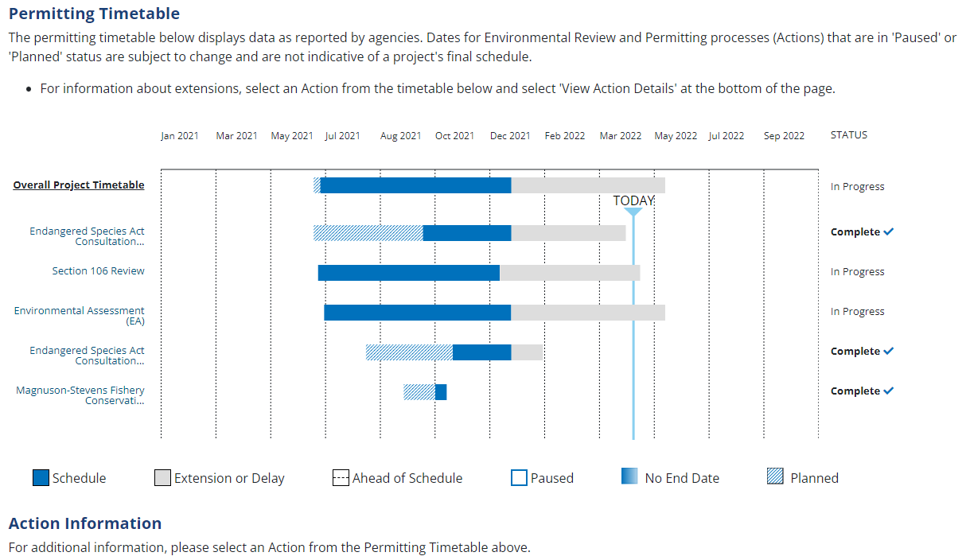Click the second Endangered Species Act Consultation label
The image size is (966, 560).
(x=88, y=356)
